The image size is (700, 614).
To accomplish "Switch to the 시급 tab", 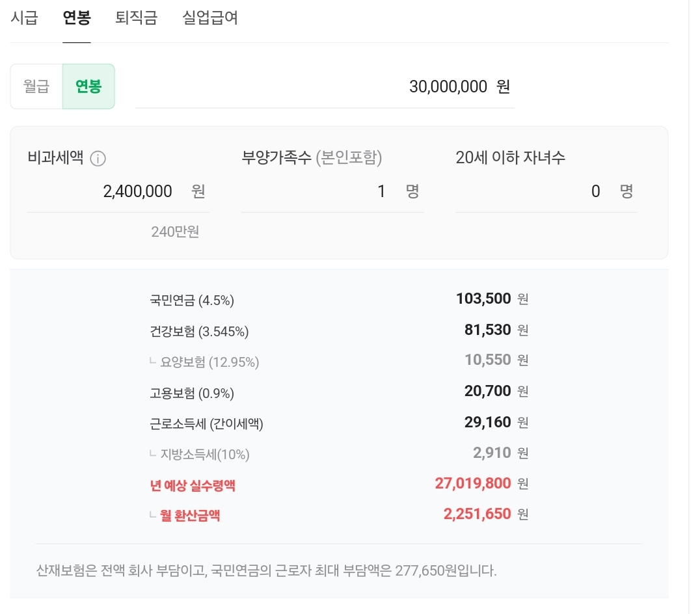I will point(24,18).
